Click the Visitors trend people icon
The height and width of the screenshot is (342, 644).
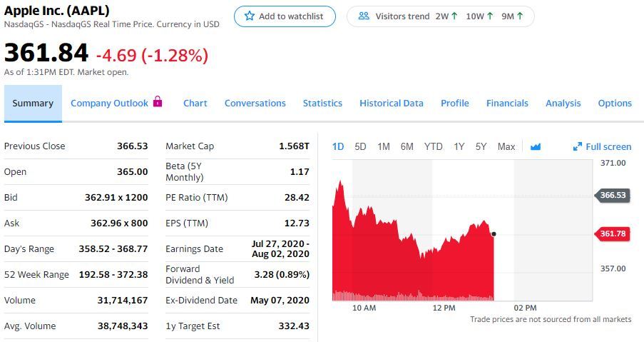click(364, 16)
